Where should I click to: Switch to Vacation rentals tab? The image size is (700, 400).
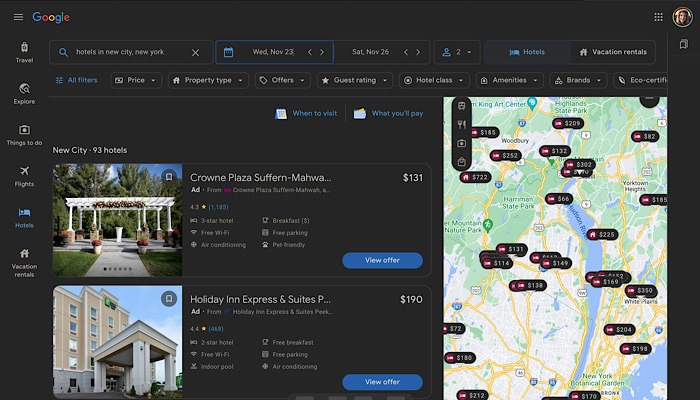(612, 52)
